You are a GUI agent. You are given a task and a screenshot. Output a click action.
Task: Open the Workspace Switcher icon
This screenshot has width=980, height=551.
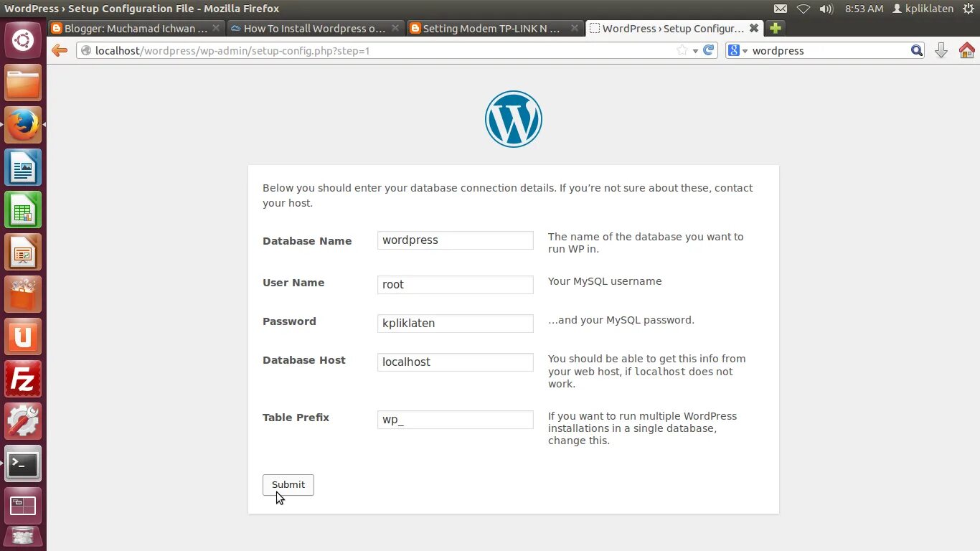23,507
